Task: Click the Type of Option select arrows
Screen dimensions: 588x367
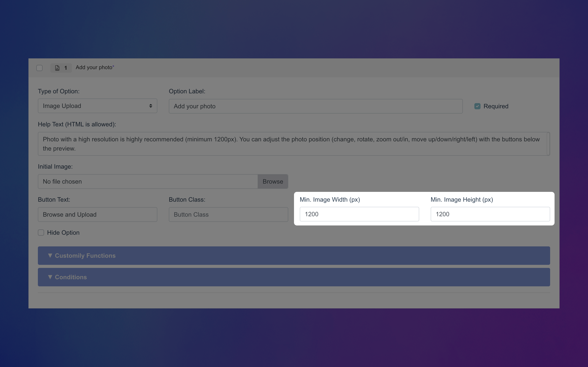Action: [151, 106]
